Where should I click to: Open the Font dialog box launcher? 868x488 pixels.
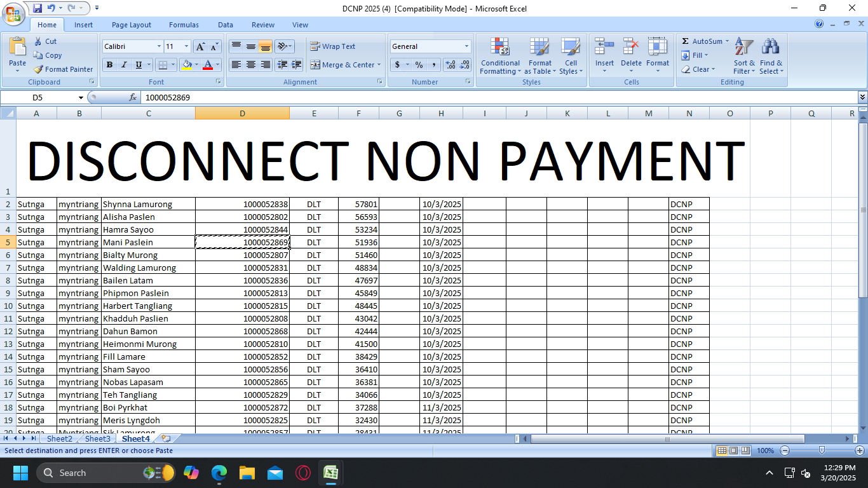click(219, 82)
